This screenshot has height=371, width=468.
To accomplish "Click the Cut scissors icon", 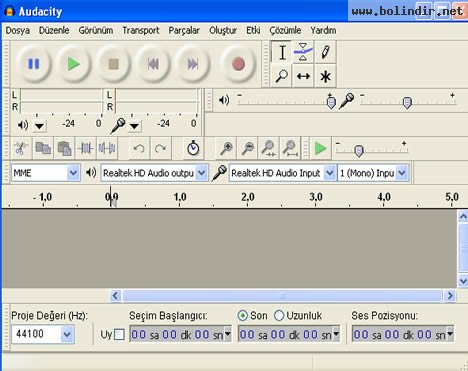I will pyautogui.click(x=21, y=148).
